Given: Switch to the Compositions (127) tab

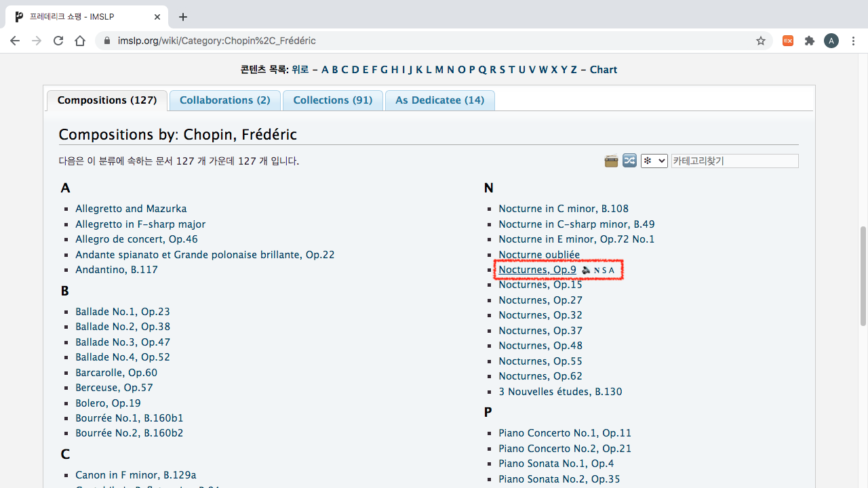Looking at the screenshot, I should (x=107, y=100).
